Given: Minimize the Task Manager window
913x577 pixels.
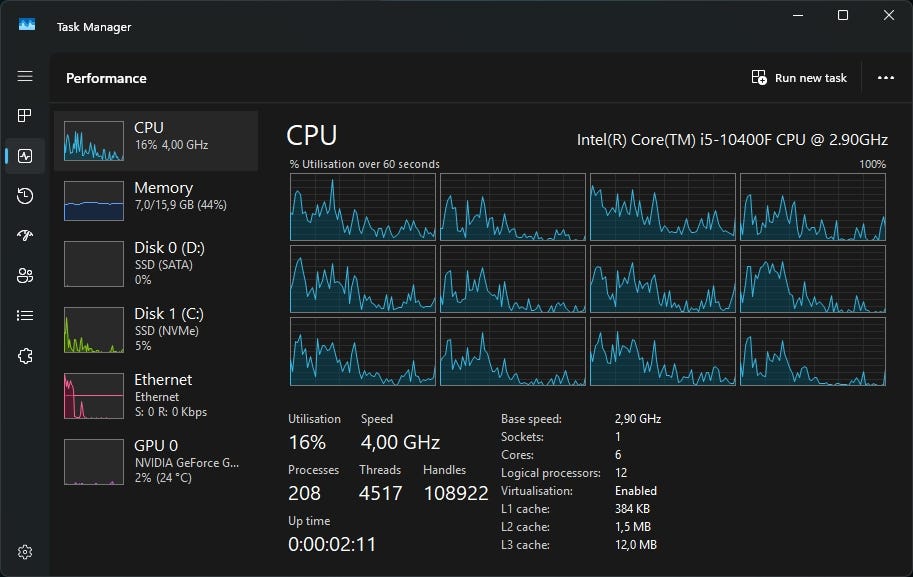Looking at the screenshot, I should click(x=798, y=15).
